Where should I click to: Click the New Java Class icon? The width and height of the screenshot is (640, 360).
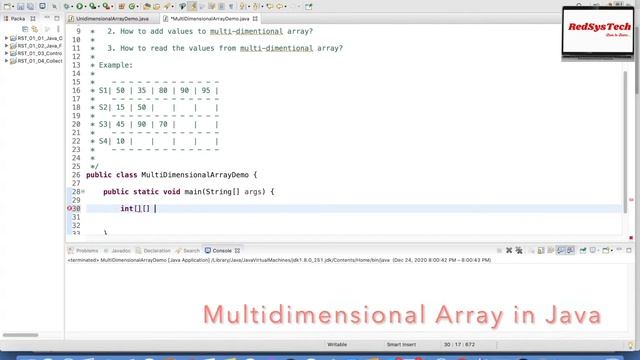[132, 7]
